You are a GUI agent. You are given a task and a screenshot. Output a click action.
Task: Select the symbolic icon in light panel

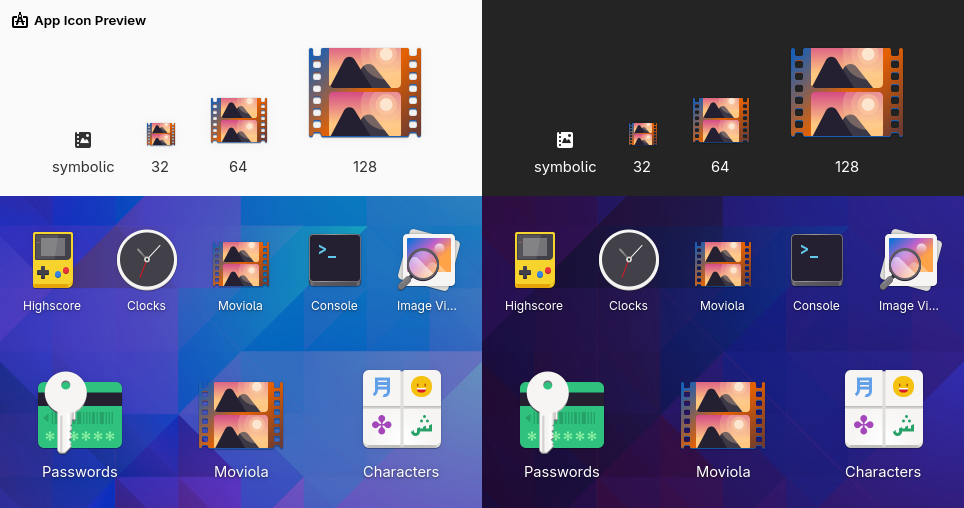coord(83,140)
